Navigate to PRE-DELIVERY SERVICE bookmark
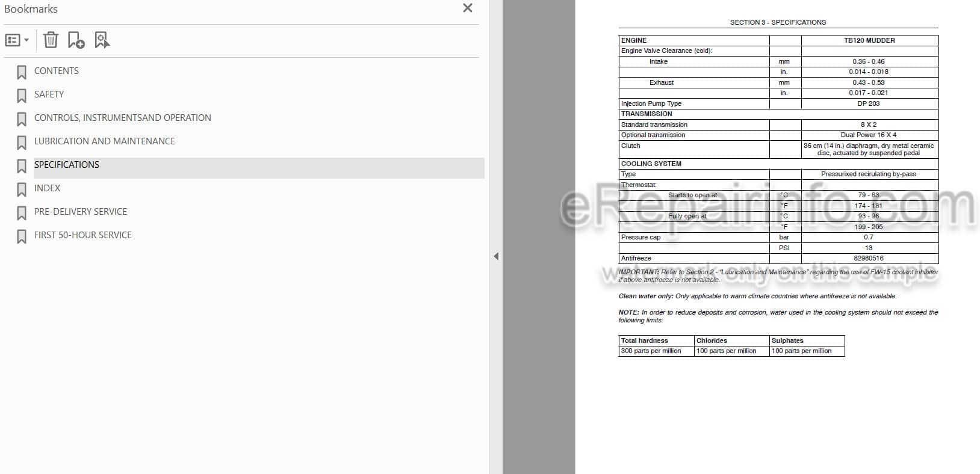This screenshot has height=474, width=980. pos(81,212)
